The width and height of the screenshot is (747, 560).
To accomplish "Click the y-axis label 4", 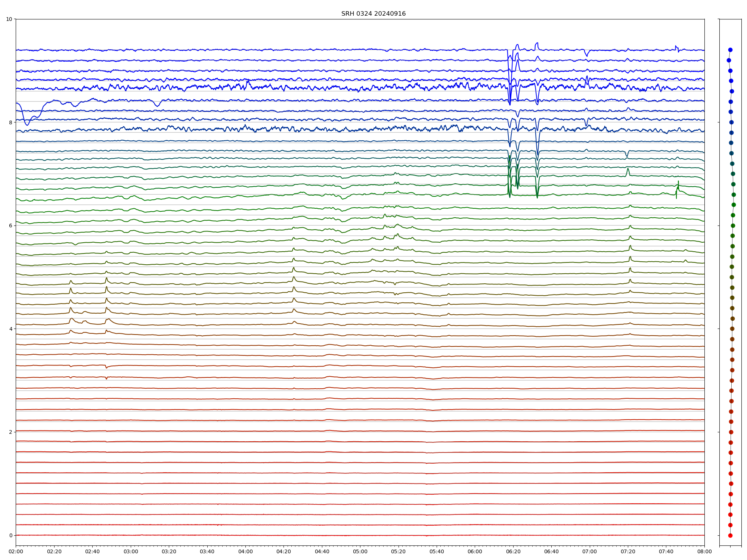I will [10, 329].
